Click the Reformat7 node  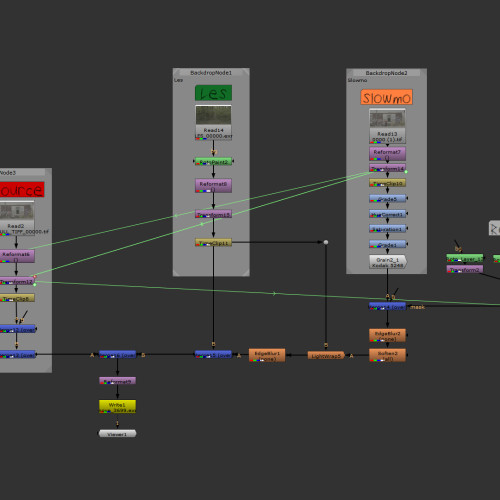click(x=387, y=154)
